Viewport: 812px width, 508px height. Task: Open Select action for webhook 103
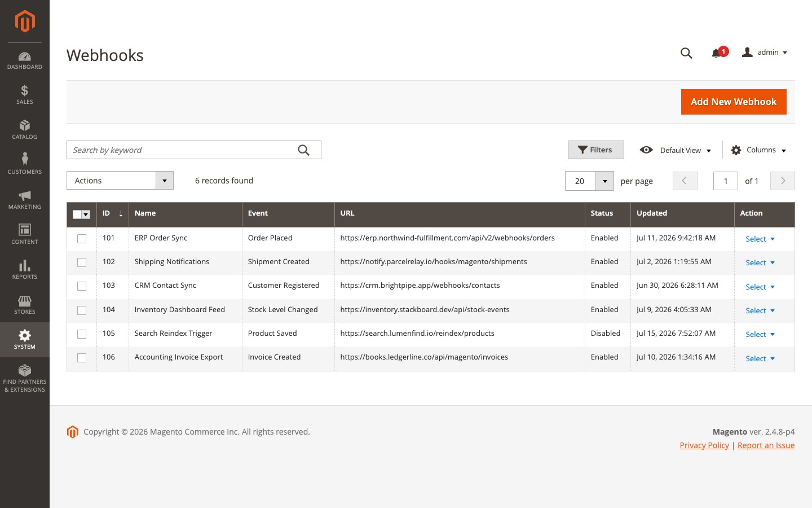click(x=760, y=287)
